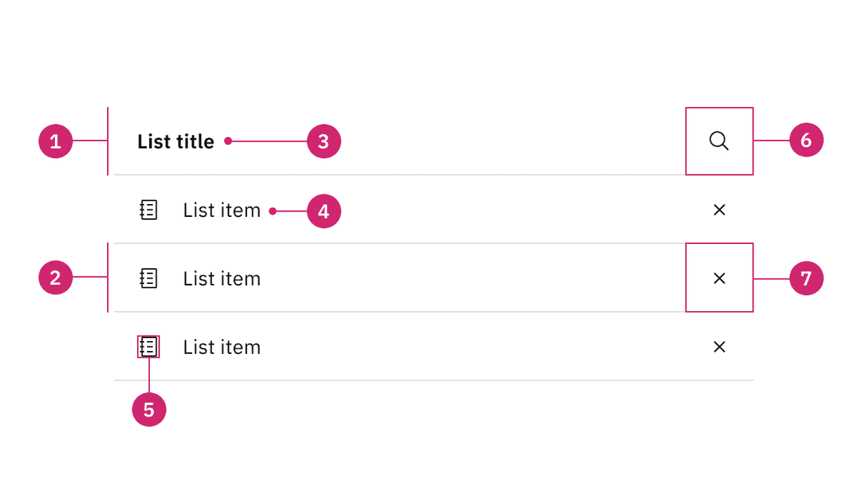This screenshot has height=488, width=868.
Task: Click annotation marker number 7
Action: point(806,279)
